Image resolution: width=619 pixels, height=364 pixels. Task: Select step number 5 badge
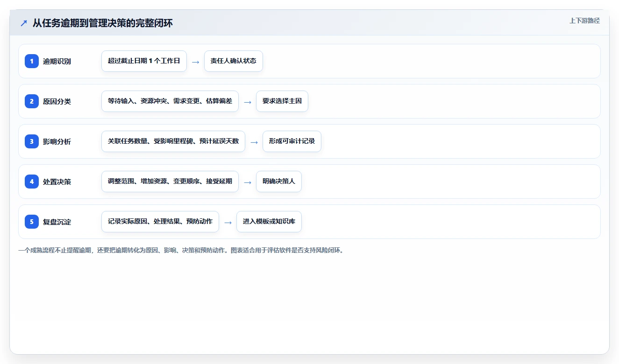(x=32, y=222)
